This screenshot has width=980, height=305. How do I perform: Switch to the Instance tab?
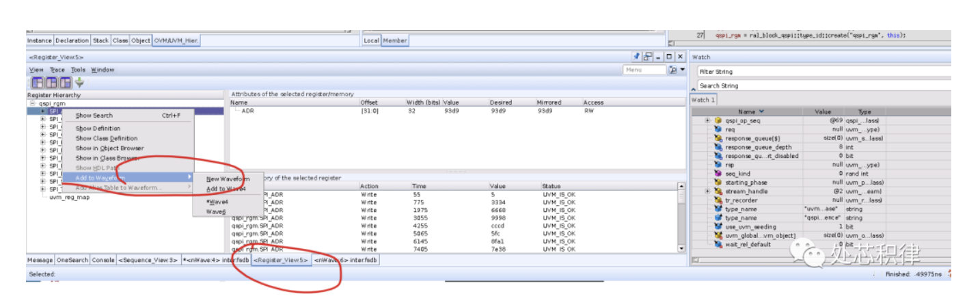40,40
